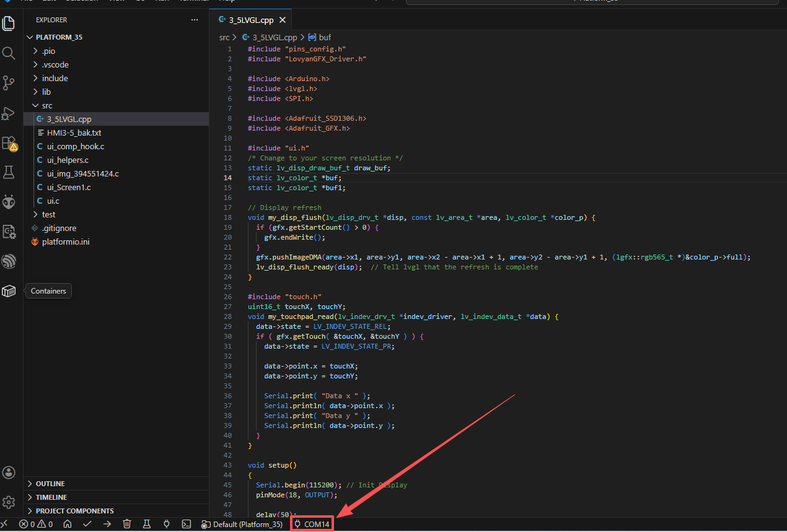The image size is (787, 532).
Task: Click the PlatformIO Clean trash icon
Action: click(x=127, y=524)
